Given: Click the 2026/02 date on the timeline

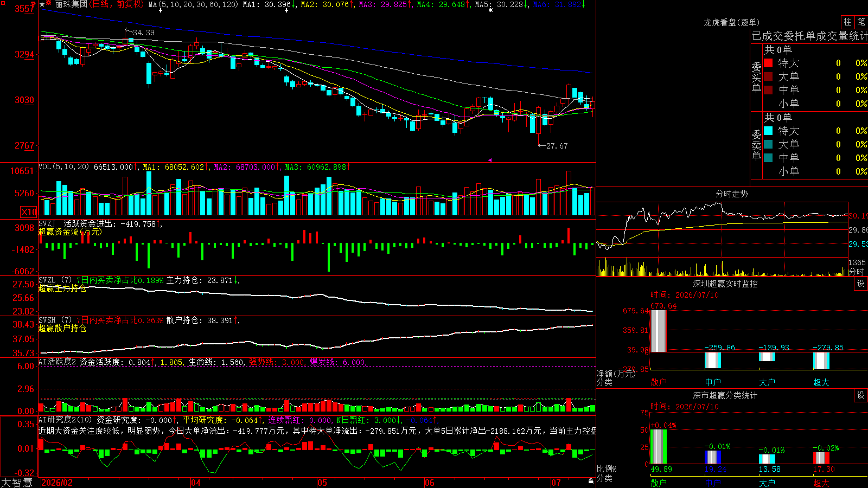Looking at the screenshot, I should pyautogui.click(x=57, y=483).
